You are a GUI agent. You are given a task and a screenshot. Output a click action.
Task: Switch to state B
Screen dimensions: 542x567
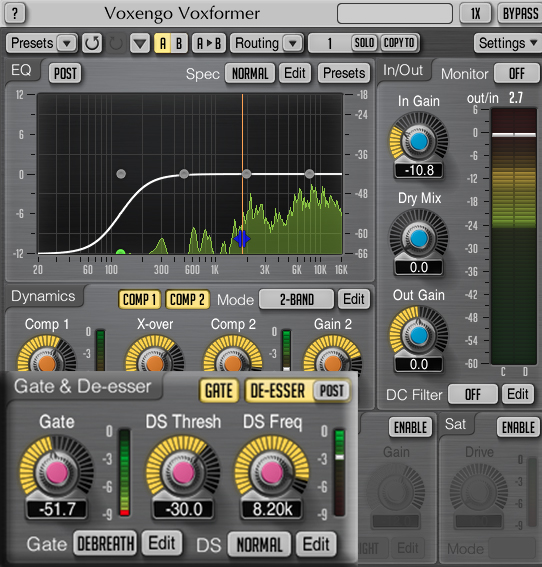(x=179, y=43)
